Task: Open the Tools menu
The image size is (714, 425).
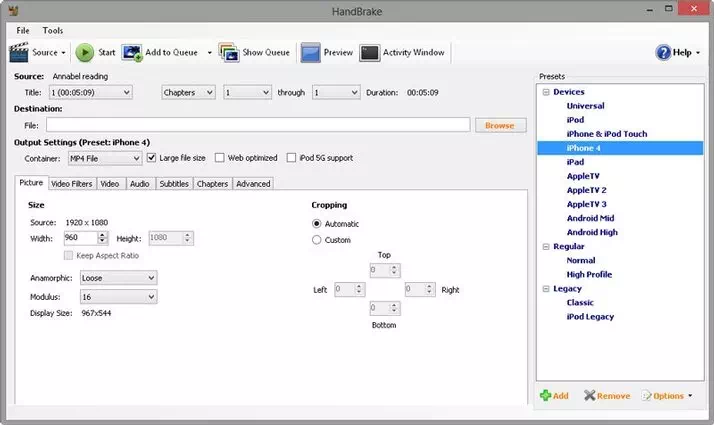Action: (53, 31)
